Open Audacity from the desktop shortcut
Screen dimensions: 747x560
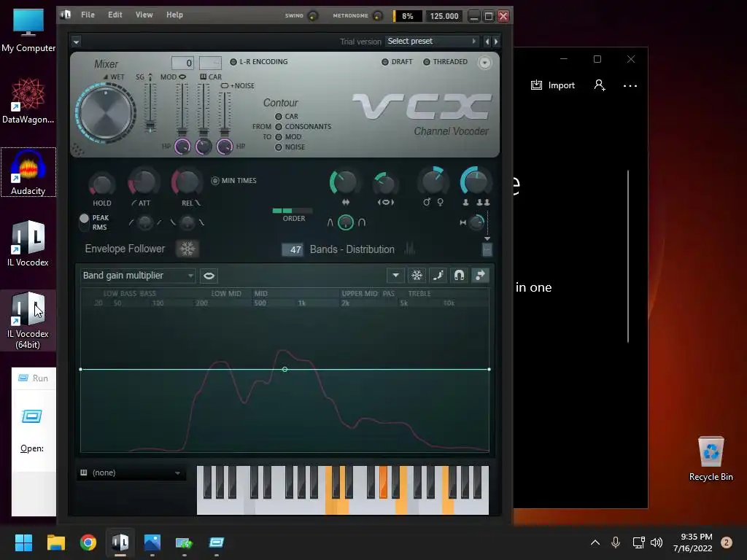tap(28, 172)
